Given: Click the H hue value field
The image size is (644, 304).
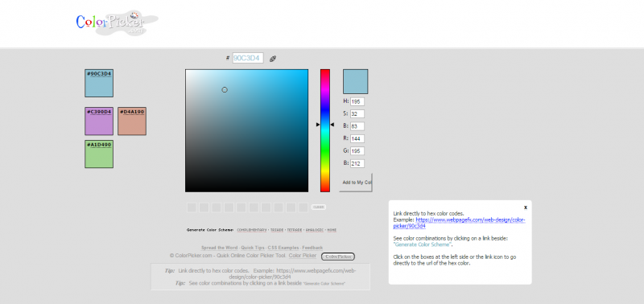Looking at the screenshot, I should [x=357, y=102].
